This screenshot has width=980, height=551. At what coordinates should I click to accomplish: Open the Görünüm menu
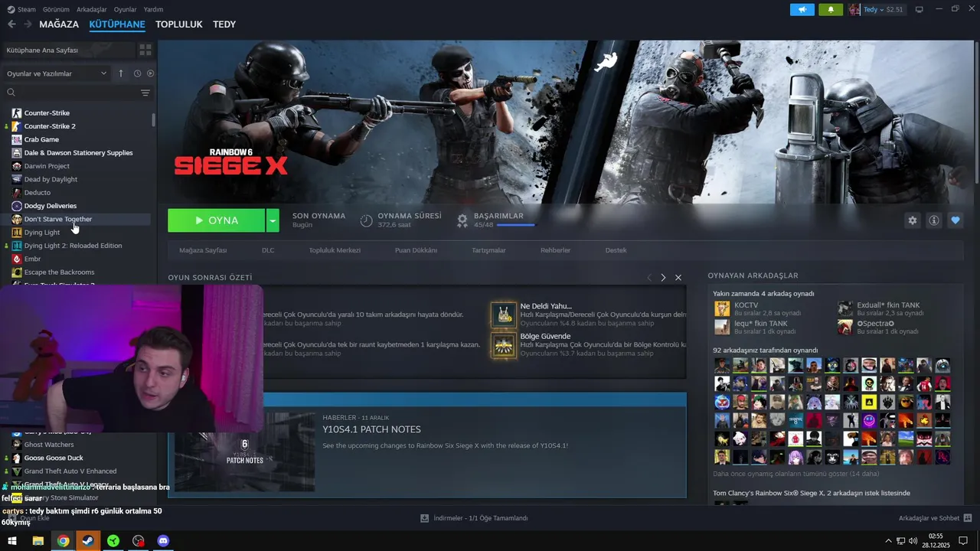coord(56,9)
